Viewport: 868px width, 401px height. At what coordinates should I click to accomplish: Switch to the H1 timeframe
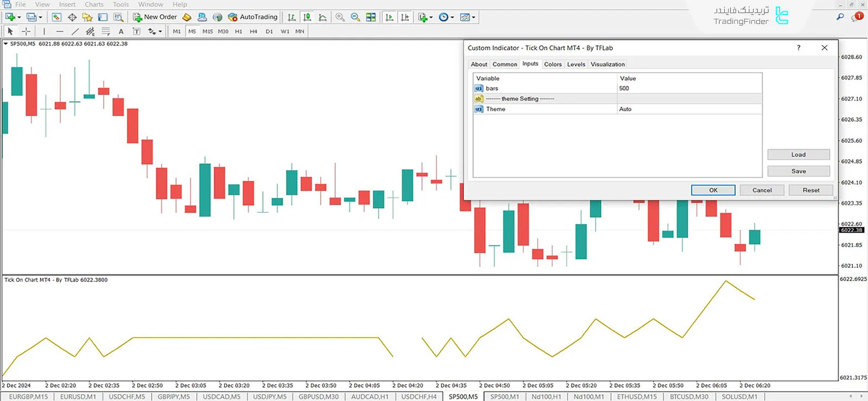[238, 31]
